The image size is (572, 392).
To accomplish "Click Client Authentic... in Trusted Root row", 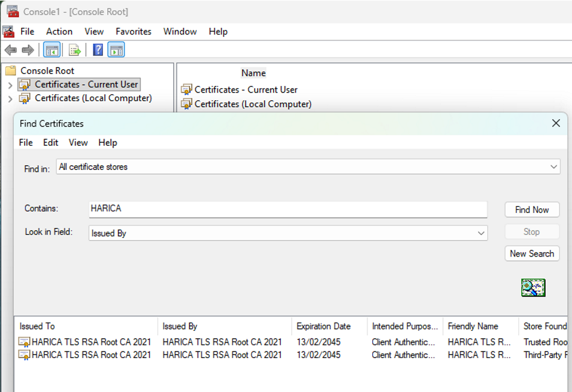I will tap(404, 342).
